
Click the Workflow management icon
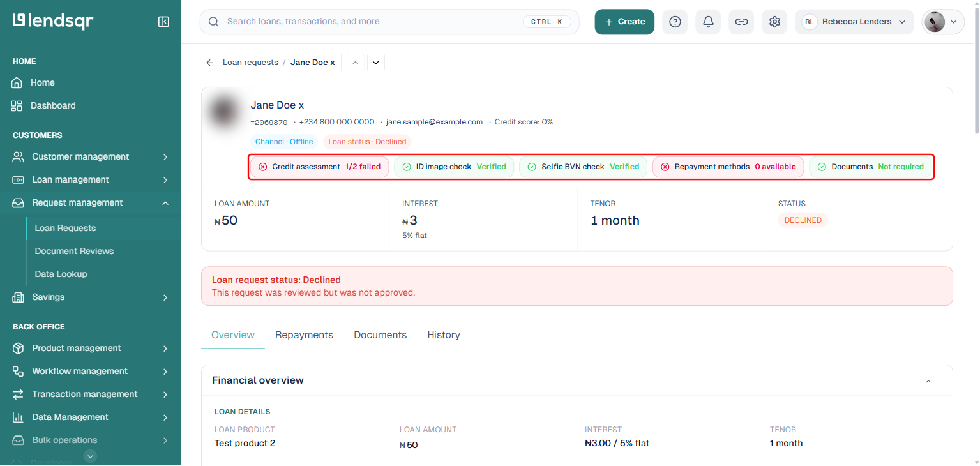tap(18, 371)
